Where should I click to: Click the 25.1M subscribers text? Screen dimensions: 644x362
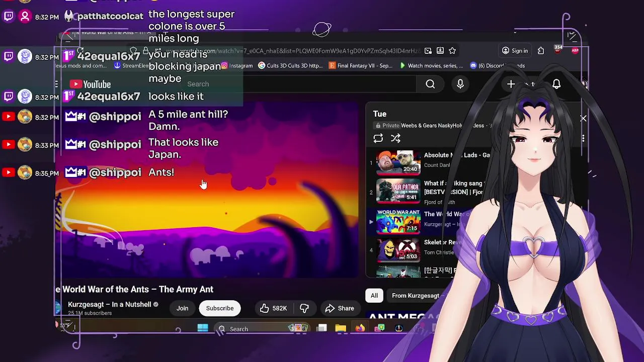pos(90,313)
